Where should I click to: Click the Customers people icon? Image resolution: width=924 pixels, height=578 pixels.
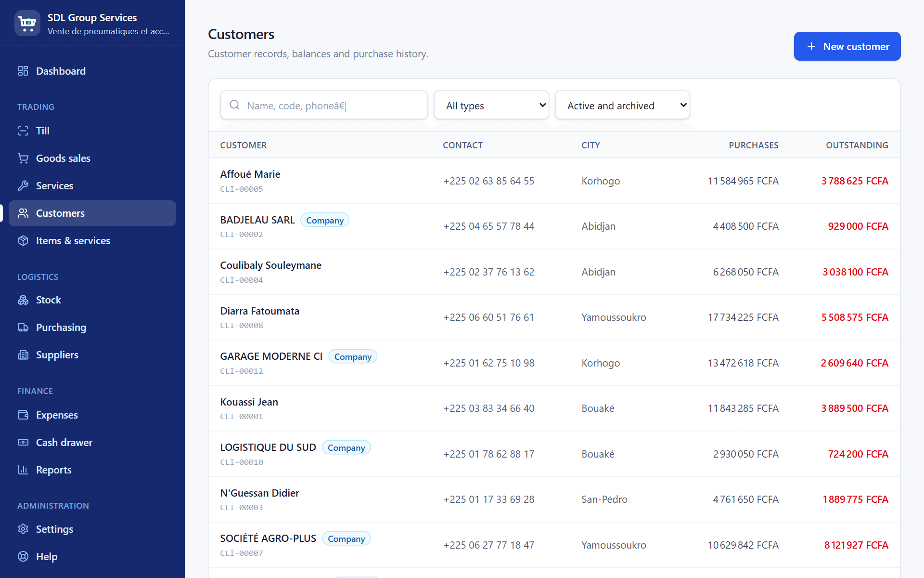23,213
